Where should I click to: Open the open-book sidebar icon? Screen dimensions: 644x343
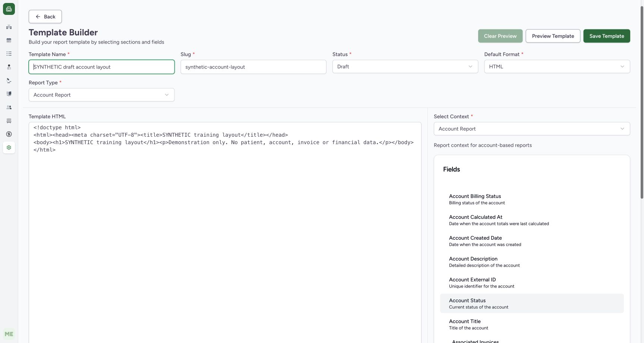9,94
